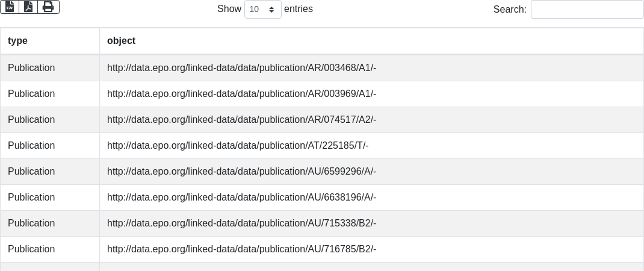Open the AR/074517/A2 publication link
Screen dimensions: 644x271
pos(241,120)
